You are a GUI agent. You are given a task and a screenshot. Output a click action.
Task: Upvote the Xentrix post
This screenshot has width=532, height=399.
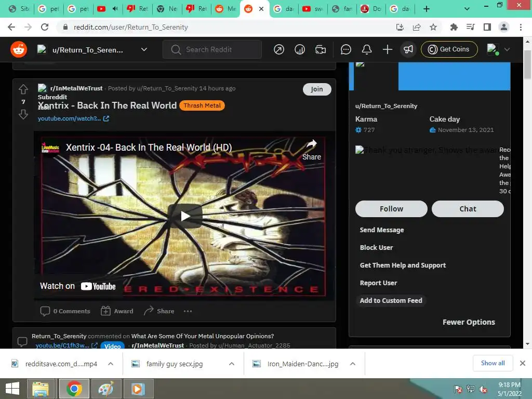point(23,89)
